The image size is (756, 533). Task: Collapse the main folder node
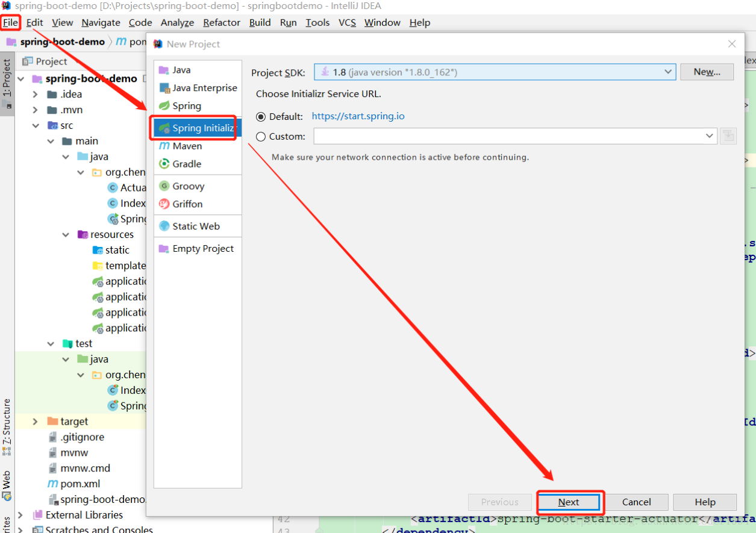tap(51, 141)
